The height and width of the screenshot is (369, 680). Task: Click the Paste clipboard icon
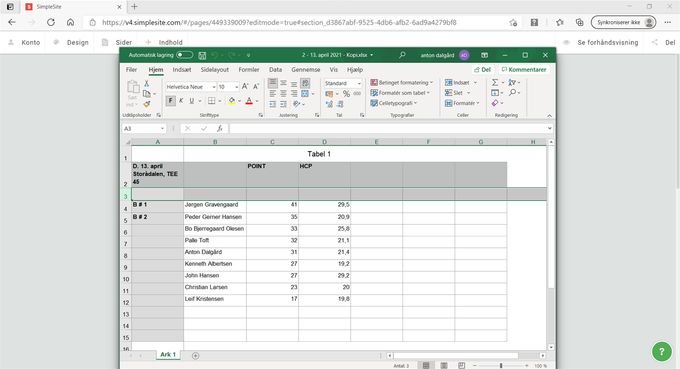click(x=133, y=88)
